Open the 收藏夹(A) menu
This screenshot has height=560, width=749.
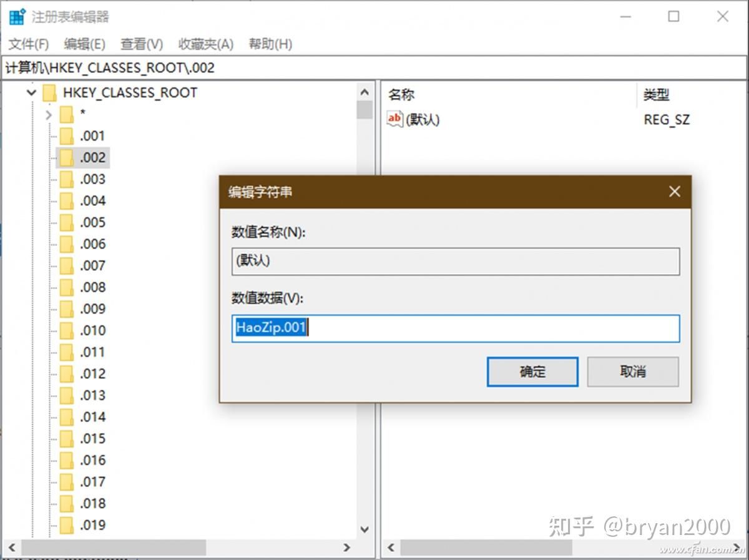(206, 44)
